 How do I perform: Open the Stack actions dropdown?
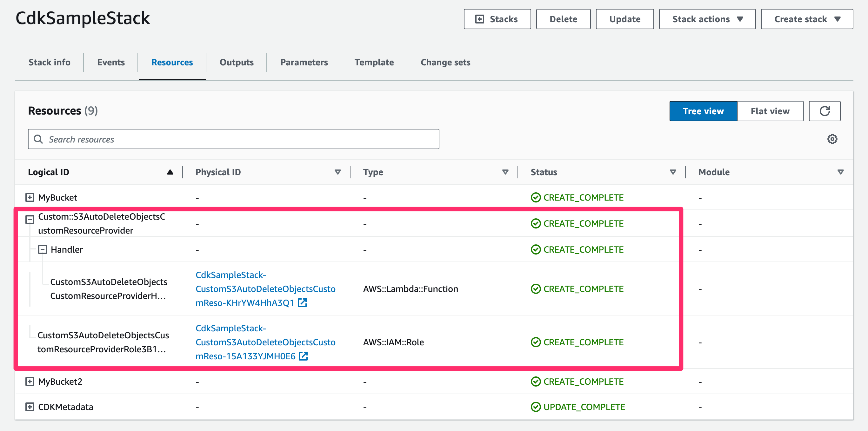[x=707, y=19]
